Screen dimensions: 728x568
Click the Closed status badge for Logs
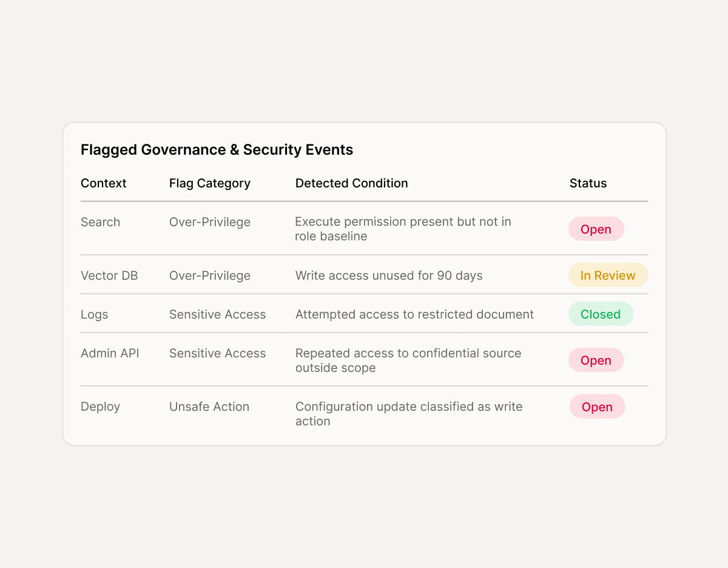[601, 314]
